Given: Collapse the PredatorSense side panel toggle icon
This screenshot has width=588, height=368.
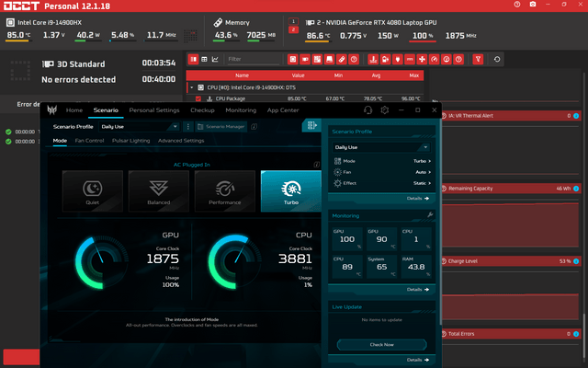Looking at the screenshot, I should coord(311,125).
